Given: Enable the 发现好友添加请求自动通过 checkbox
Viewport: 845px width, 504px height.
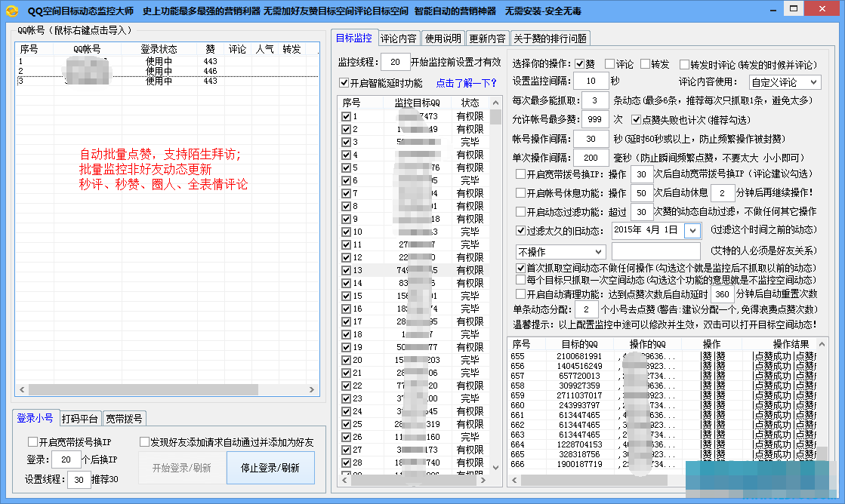Looking at the screenshot, I should coord(144,441).
